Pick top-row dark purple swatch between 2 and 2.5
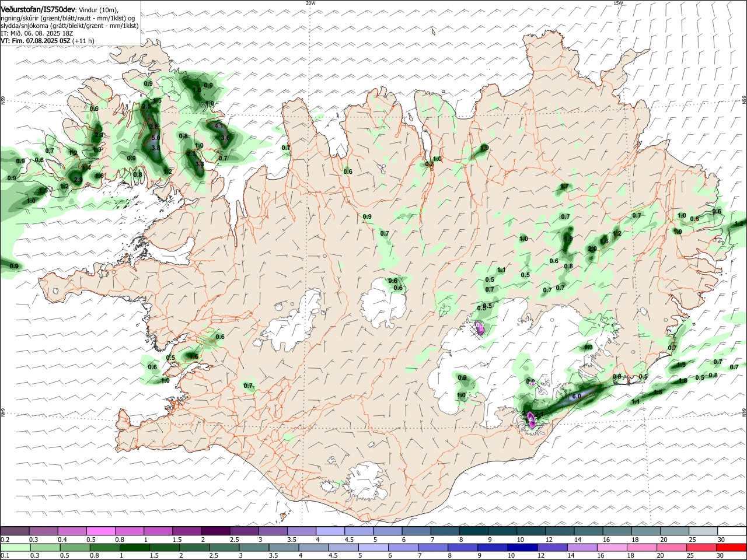 [215, 531]
